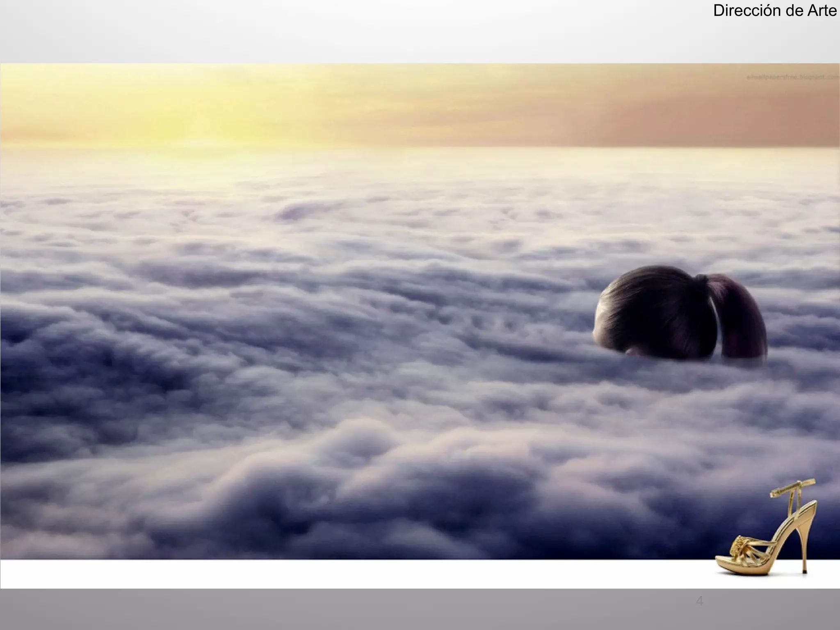Viewport: 840px width, 630px height.
Task: Click the center of the cloud photograph
Action: 420,311
